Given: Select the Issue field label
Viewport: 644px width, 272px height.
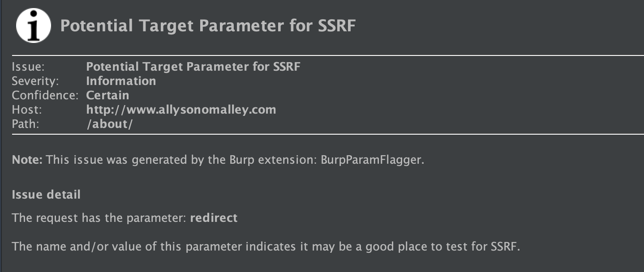Looking at the screenshot, I should [x=28, y=67].
